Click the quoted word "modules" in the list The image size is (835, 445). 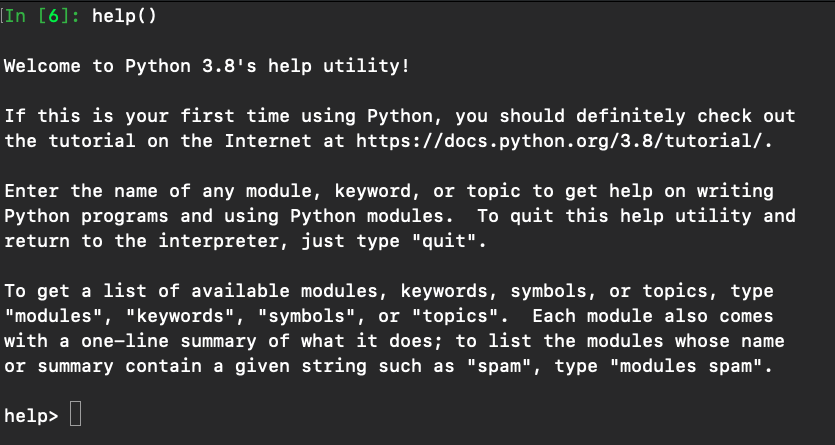[48, 316]
